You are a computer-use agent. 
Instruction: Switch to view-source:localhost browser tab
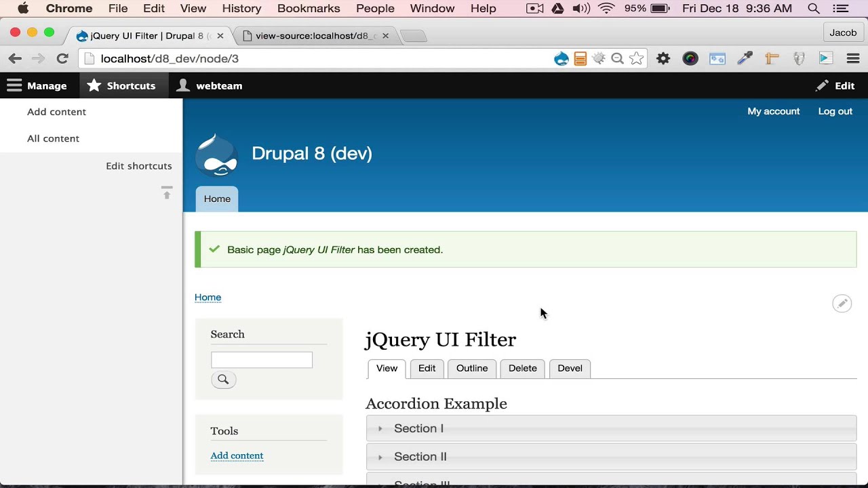[315, 36]
